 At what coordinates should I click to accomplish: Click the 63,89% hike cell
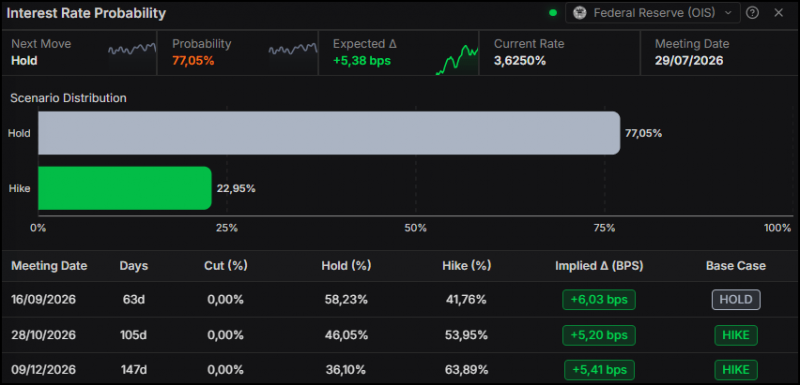click(x=466, y=369)
